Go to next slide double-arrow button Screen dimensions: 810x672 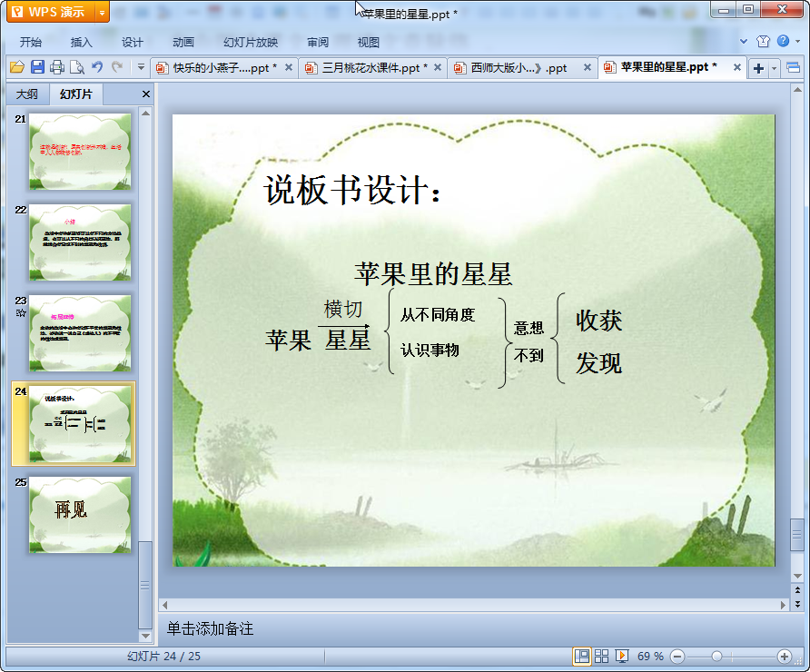click(797, 603)
